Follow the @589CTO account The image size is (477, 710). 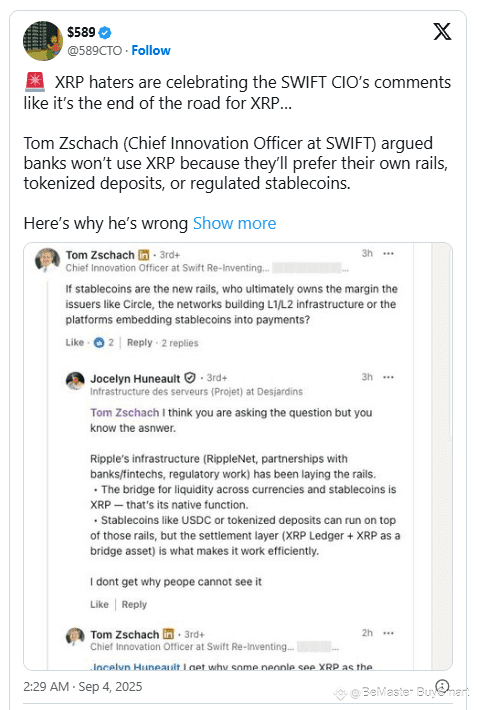click(x=151, y=50)
